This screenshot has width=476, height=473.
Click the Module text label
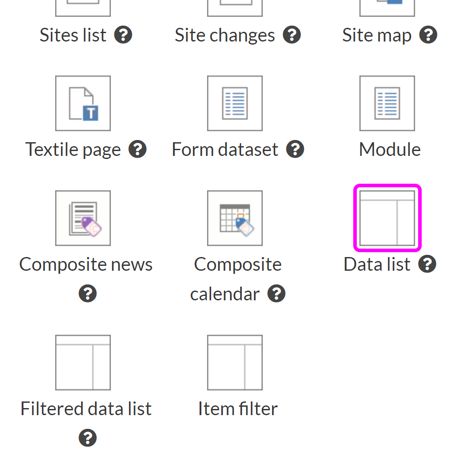(x=389, y=149)
